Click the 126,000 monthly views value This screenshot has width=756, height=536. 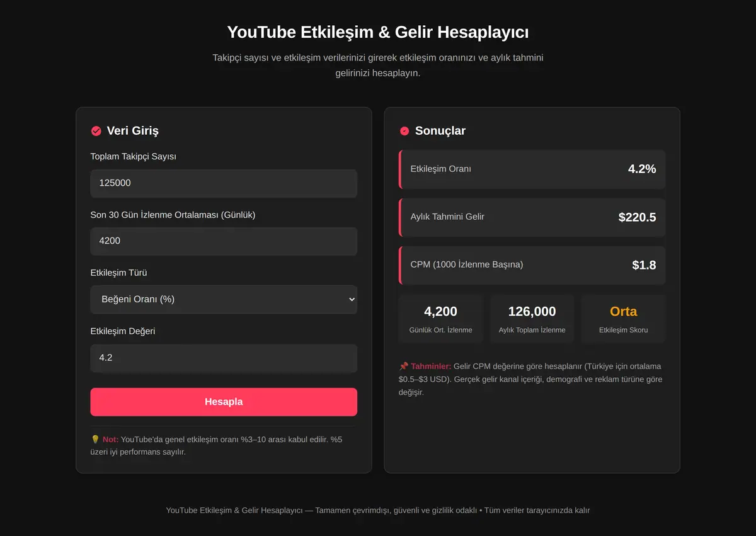coord(532,311)
